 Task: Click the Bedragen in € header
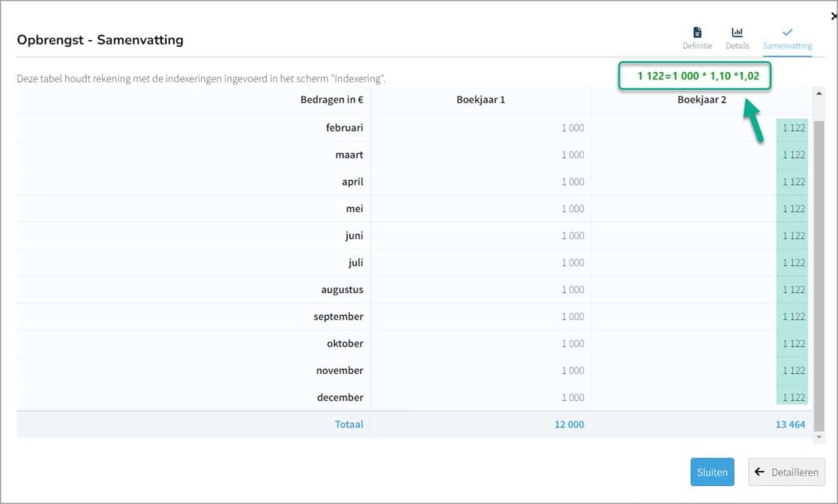point(331,100)
